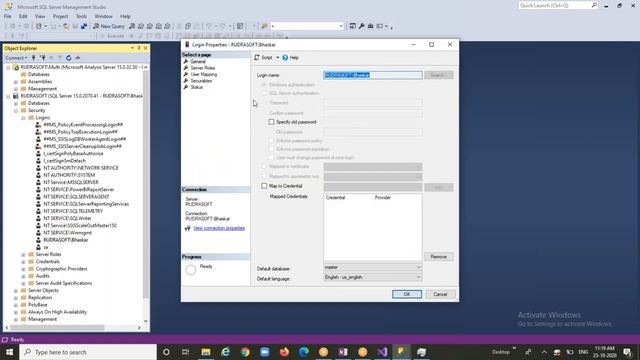Click the Disconnect icon in Object Explorer
This screenshot has height=360, width=640.
(x=42, y=58)
